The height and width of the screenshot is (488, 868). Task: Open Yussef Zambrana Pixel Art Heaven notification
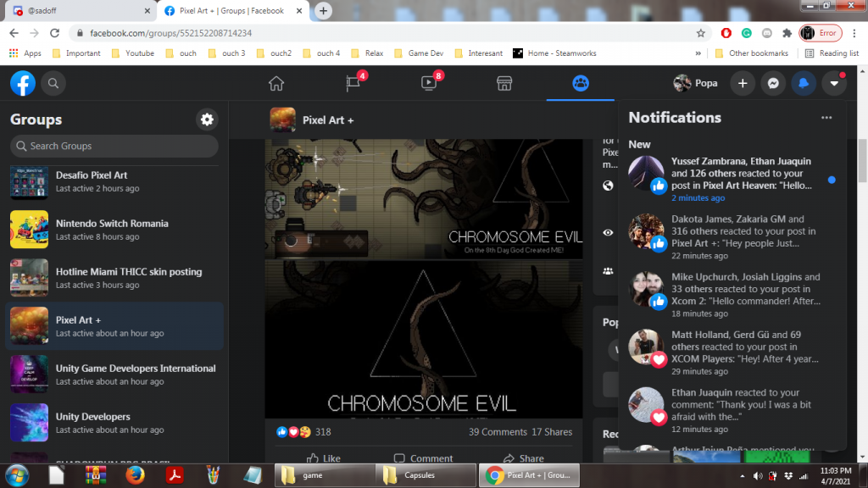[732, 180]
